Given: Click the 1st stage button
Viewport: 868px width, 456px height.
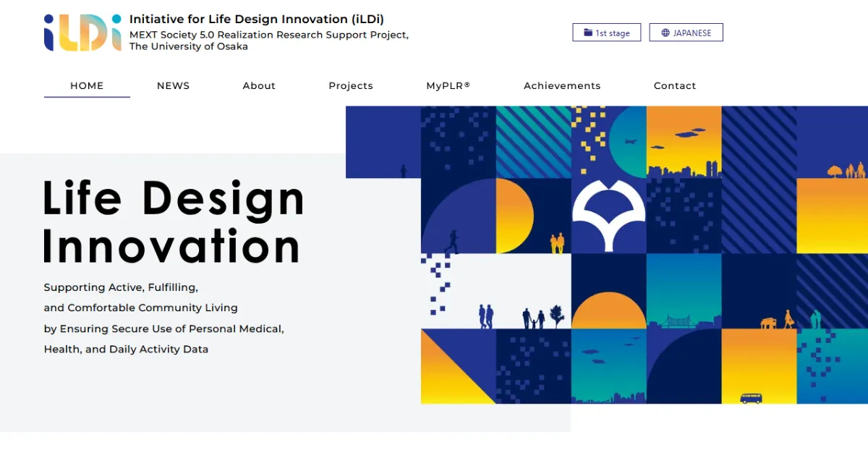Looking at the screenshot, I should pos(607,32).
